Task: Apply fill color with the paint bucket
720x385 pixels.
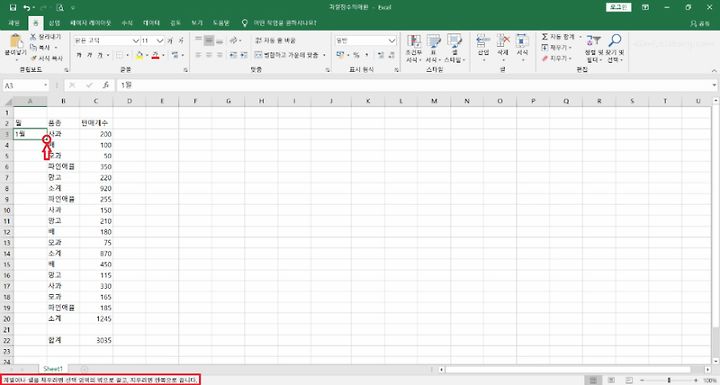Action: [x=140, y=55]
